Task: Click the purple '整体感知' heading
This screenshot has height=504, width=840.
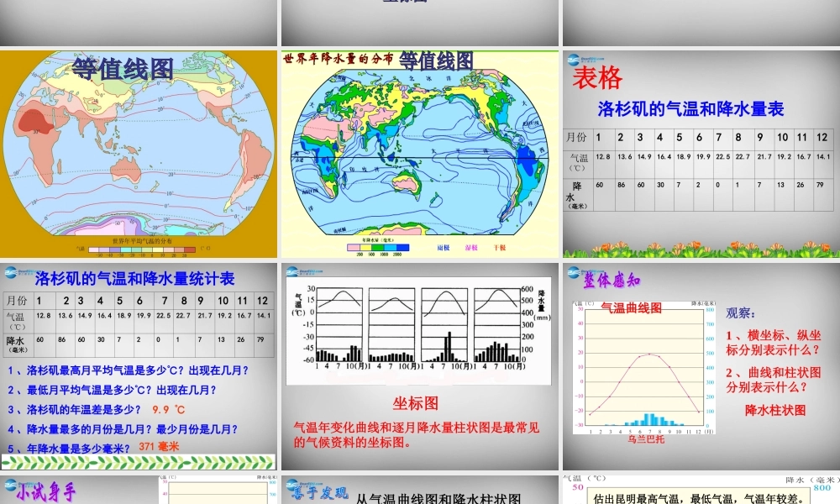Action: 612,280
